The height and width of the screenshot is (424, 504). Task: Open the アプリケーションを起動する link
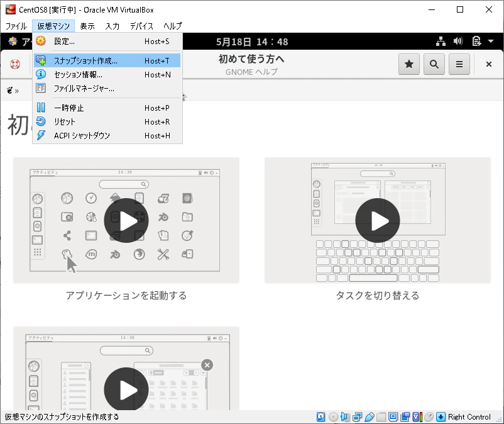click(x=126, y=295)
